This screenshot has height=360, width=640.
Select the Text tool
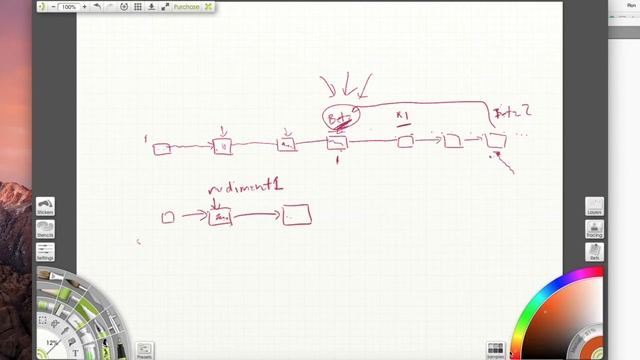coord(76,353)
